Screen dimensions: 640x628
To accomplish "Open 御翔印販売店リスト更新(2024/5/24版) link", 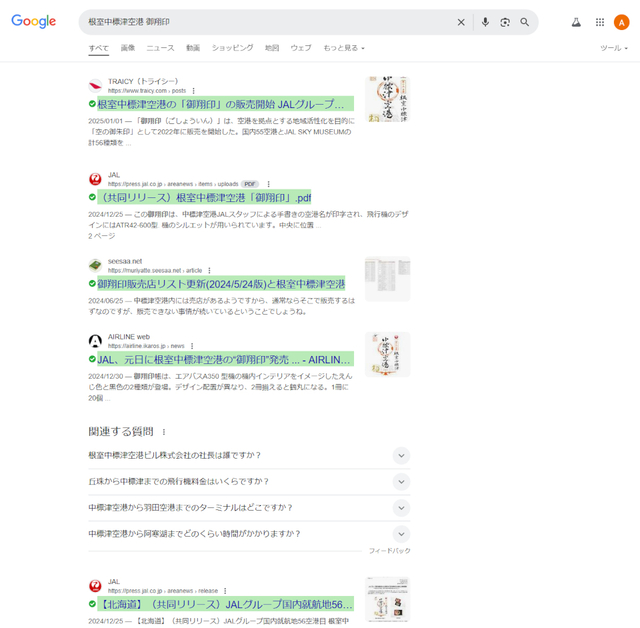I will (221, 283).
